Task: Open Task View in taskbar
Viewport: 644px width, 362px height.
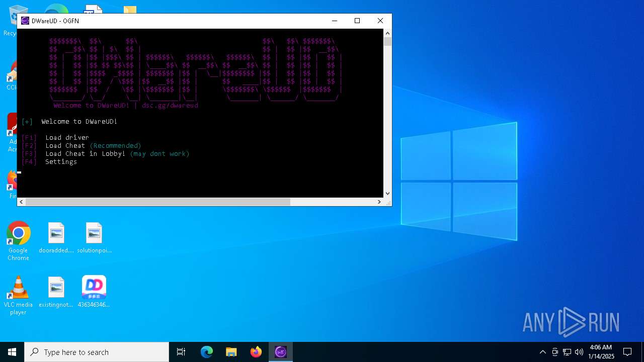Action: click(181, 352)
